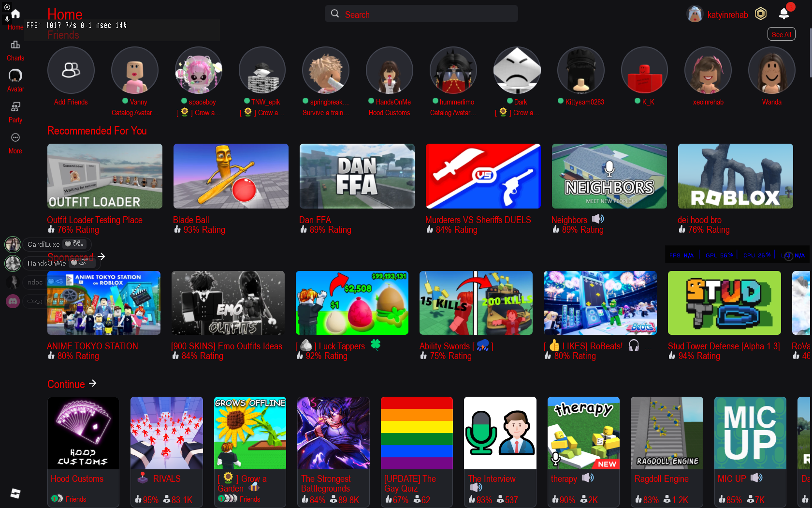Screen dimensions: 812x508
Task: Open TNW_epik friend avatar
Action: pyautogui.click(x=262, y=70)
